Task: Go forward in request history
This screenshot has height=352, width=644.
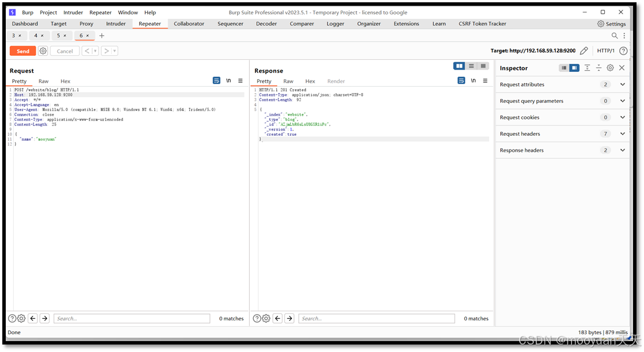Action: [106, 51]
